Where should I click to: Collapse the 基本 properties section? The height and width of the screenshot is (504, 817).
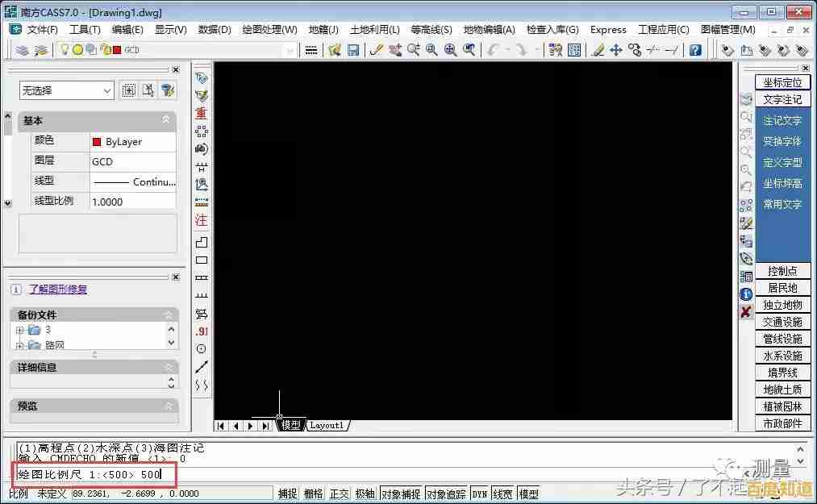166,120
